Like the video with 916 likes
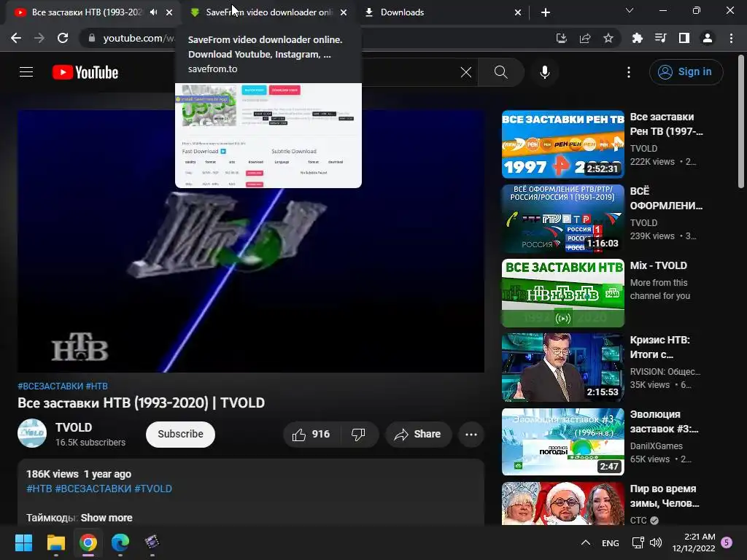 (311, 435)
